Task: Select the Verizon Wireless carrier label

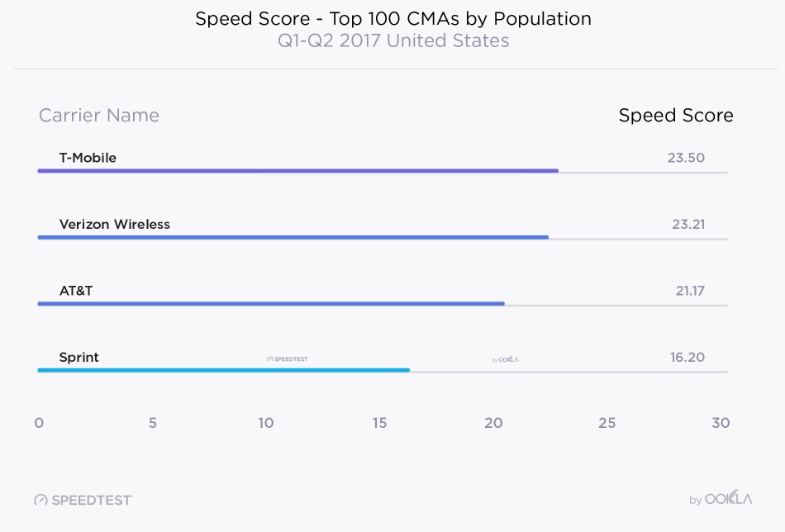Action: click(114, 224)
